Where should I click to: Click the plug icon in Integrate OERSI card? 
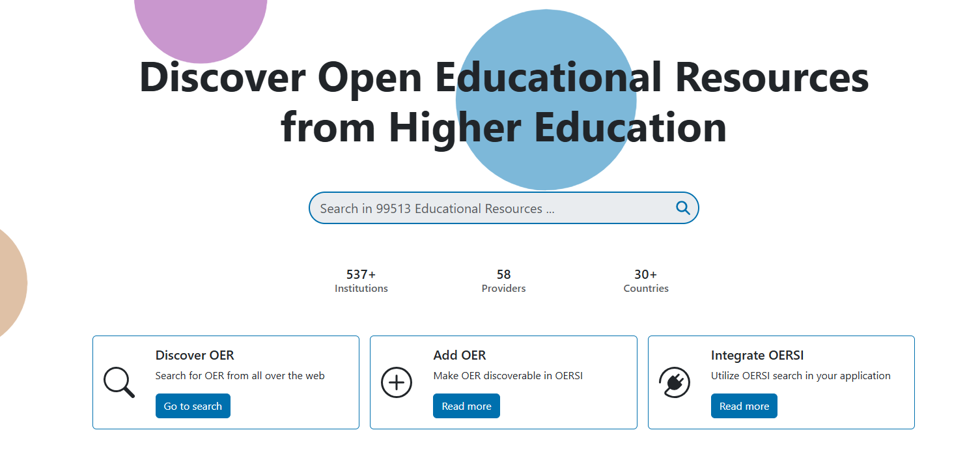click(x=674, y=382)
